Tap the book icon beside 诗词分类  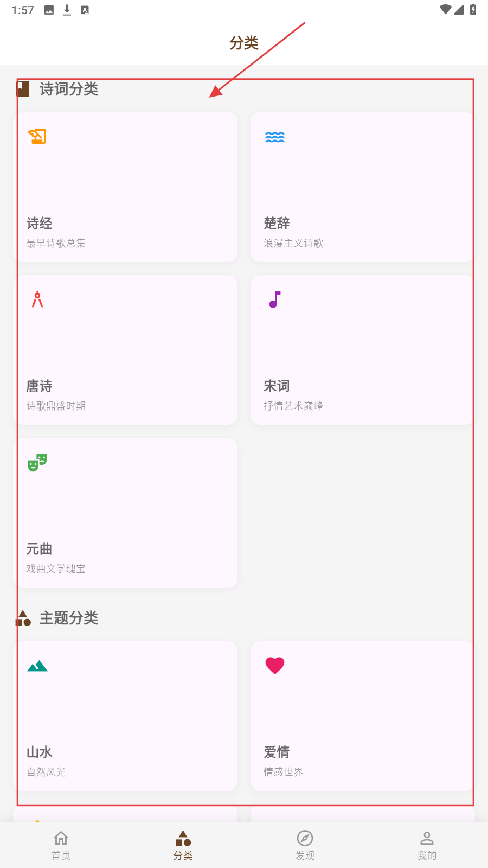pyautogui.click(x=23, y=89)
